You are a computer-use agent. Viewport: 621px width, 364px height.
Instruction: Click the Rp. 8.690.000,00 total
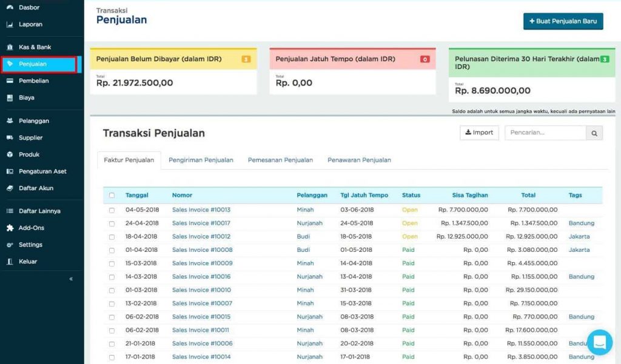click(492, 91)
